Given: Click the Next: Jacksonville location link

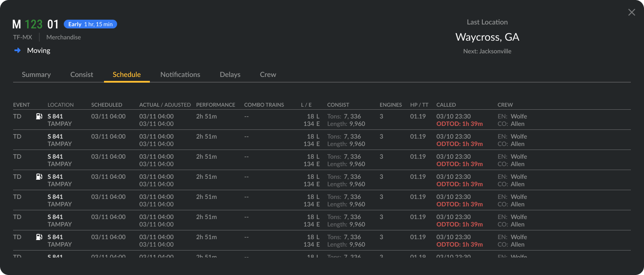Looking at the screenshot, I should click(488, 51).
